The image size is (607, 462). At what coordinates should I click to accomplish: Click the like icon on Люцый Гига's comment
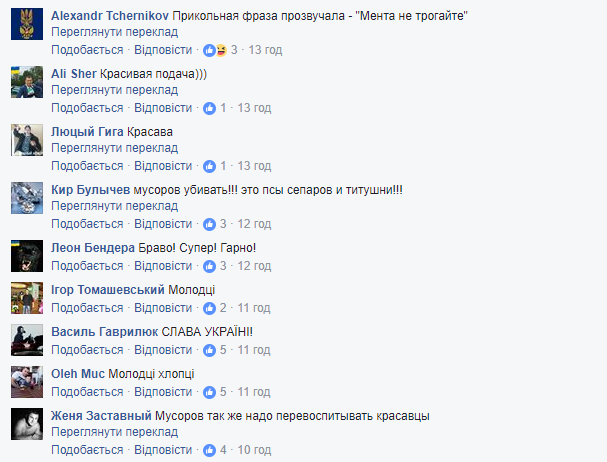pos(210,166)
